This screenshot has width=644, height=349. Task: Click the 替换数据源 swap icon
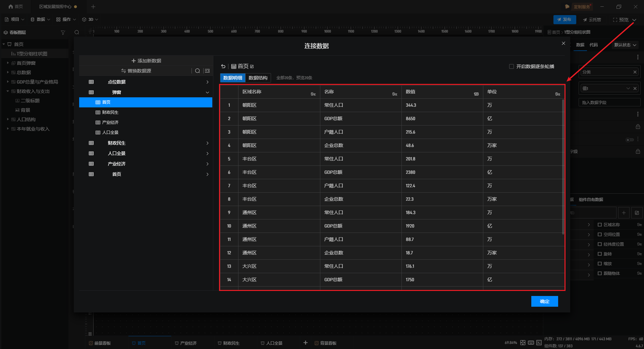(123, 71)
